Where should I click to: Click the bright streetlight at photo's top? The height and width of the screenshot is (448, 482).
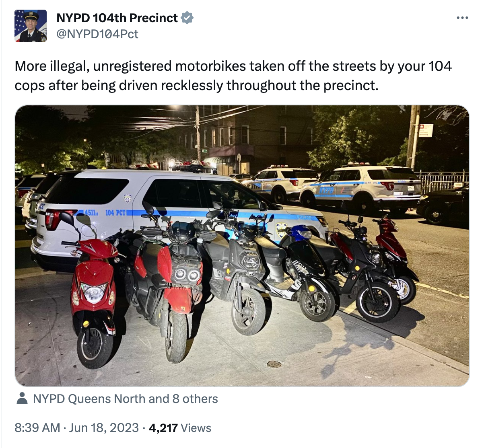tap(177, 108)
